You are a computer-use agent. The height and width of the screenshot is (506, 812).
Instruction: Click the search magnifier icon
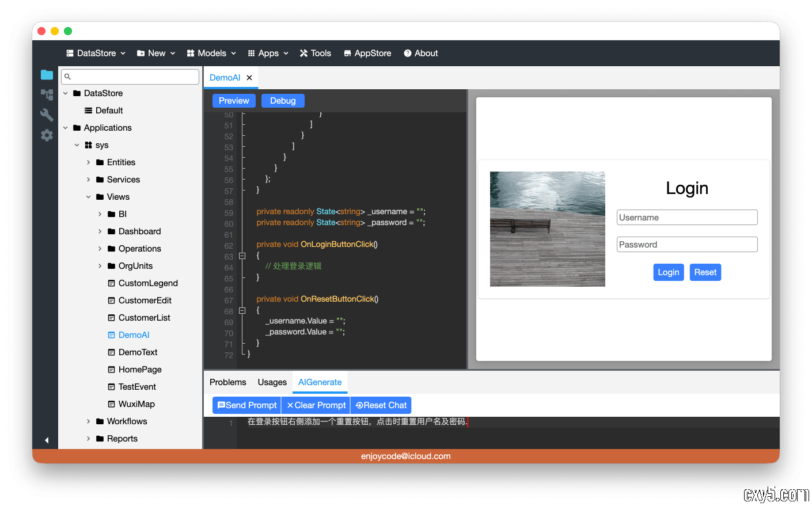[67, 77]
